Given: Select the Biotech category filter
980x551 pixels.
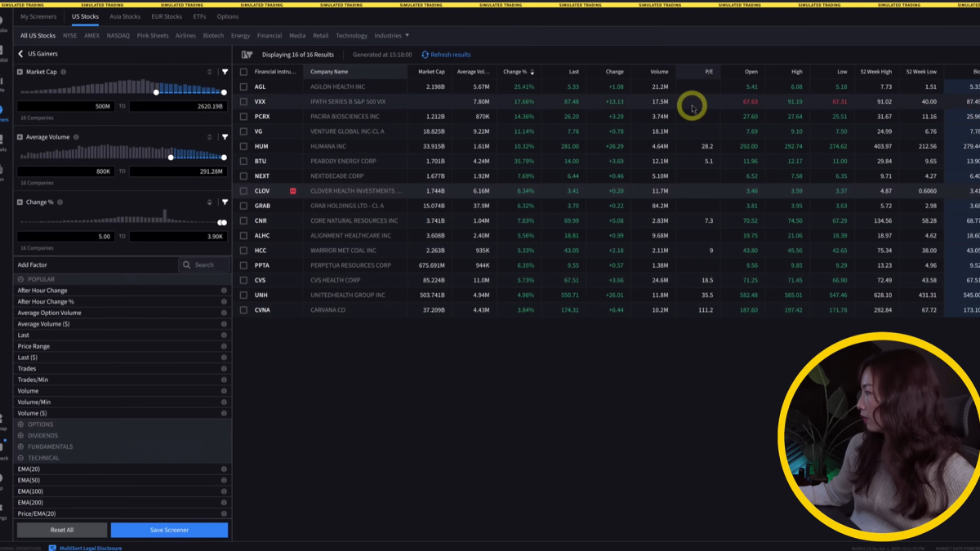Looking at the screenshot, I should coord(213,36).
